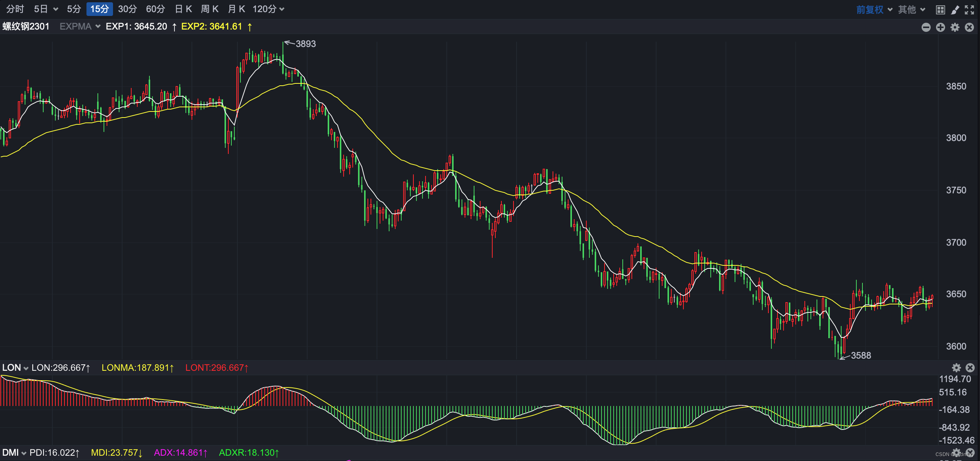
Task: Close the EXPMA main indicator overlay
Action: [969, 27]
